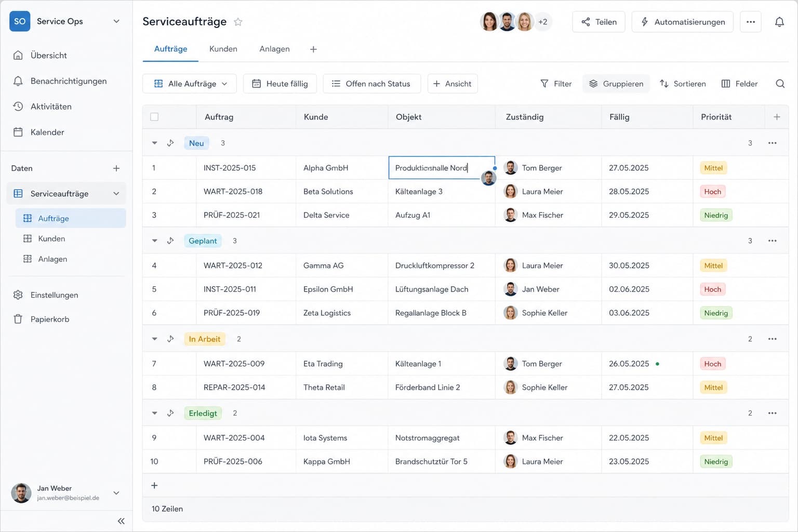Screen dimensions: 798x532
Task: Click the Hoch priority tag for WART-2025-018
Action: [x=712, y=192]
